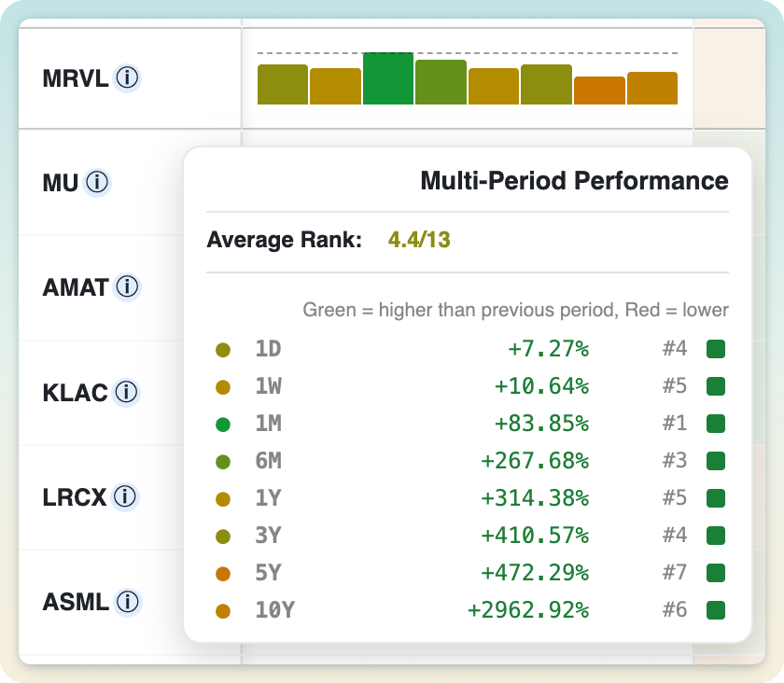Select the MU ticker label
This screenshot has height=683, width=784.
[61, 183]
